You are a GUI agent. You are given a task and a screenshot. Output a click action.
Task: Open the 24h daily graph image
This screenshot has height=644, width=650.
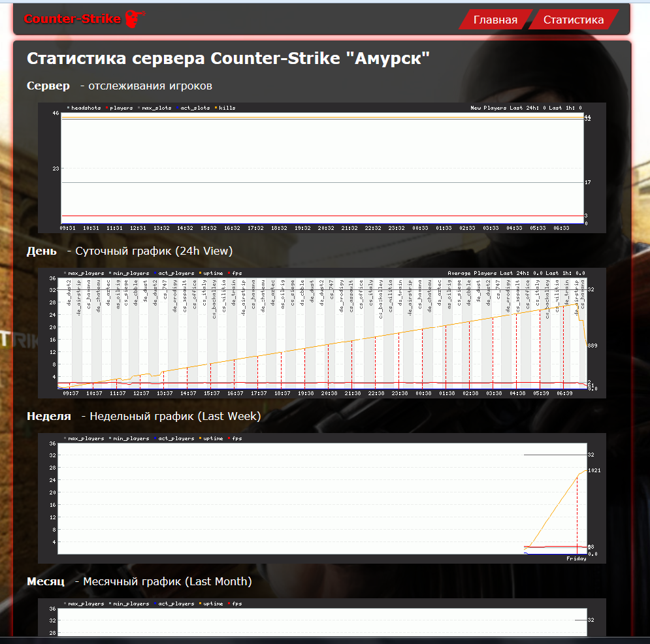tap(321, 333)
